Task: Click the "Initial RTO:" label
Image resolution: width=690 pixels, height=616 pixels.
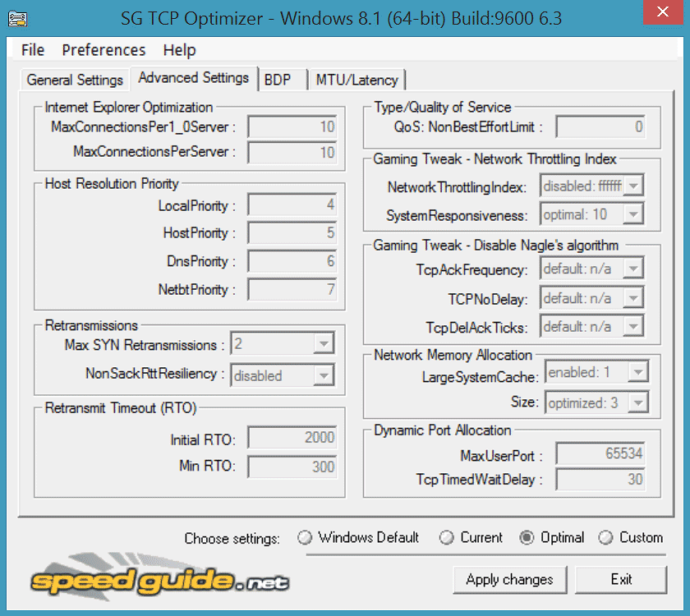Action: (x=203, y=440)
